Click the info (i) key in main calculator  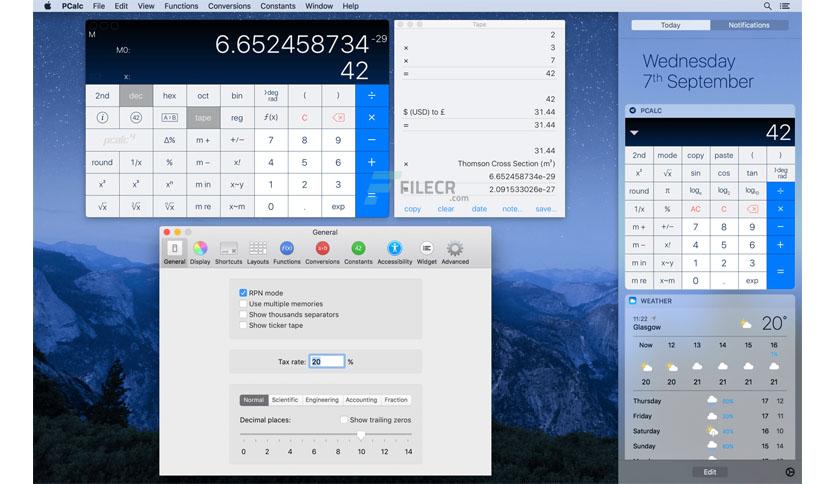102,118
